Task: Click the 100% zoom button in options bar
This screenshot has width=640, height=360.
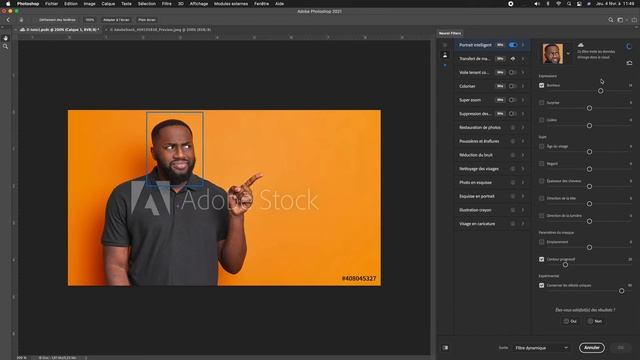Action: (90, 20)
